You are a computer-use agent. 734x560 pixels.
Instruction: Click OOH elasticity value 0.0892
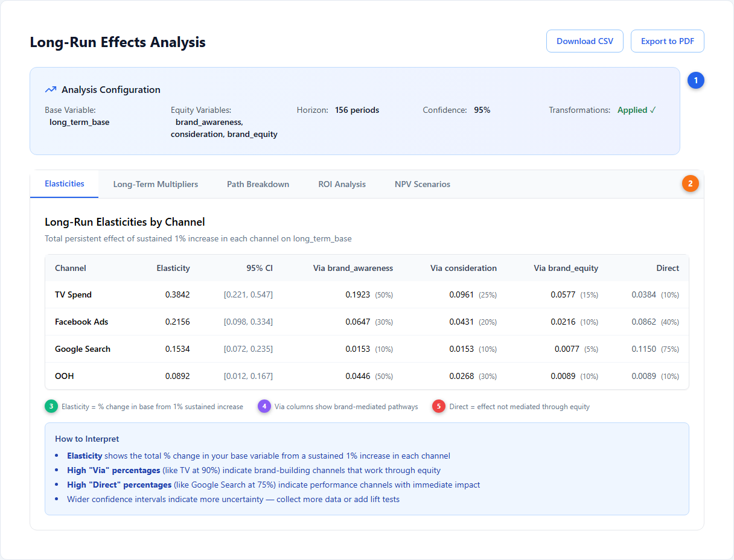point(177,377)
